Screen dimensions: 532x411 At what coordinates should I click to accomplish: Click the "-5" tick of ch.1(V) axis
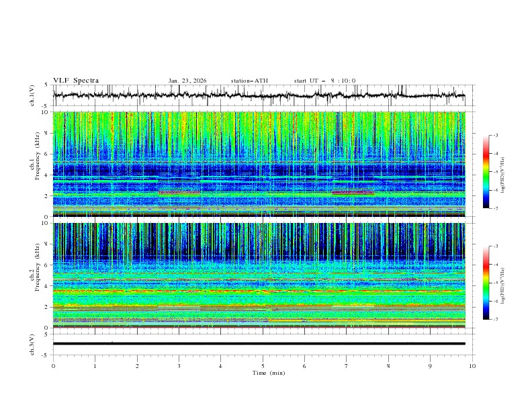point(46,106)
